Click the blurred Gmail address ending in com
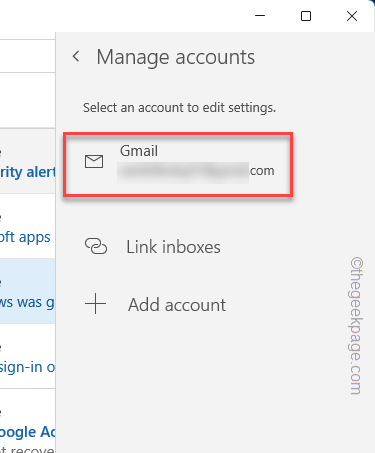 click(x=196, y=172)
